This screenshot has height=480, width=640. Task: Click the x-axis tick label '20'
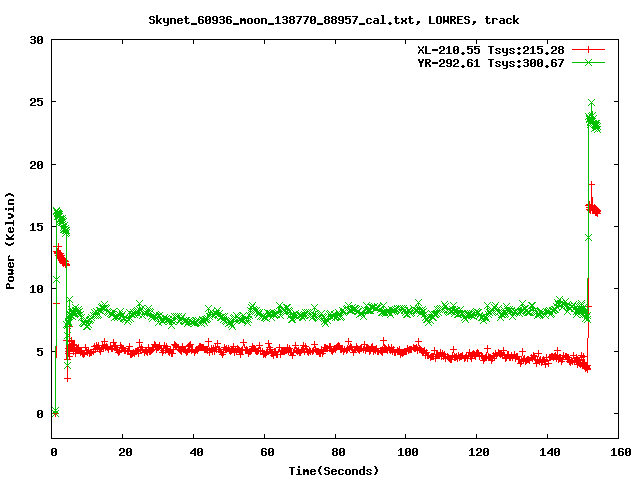[x=125, y=452]
